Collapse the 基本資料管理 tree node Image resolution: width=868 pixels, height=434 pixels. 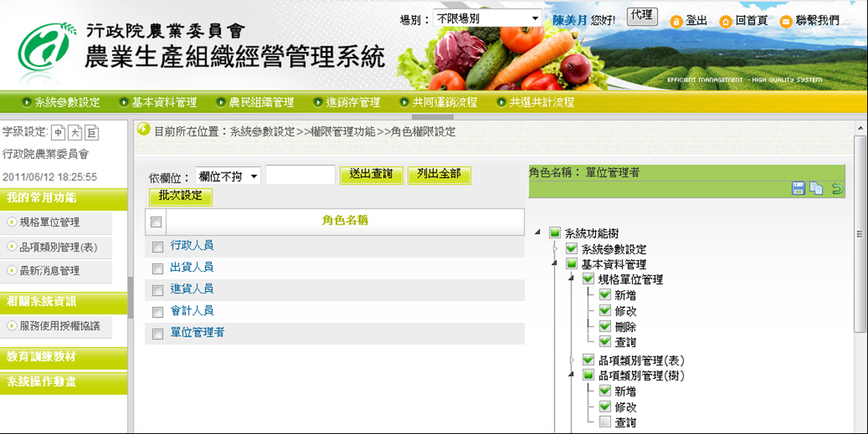click(x=554, y=265)
